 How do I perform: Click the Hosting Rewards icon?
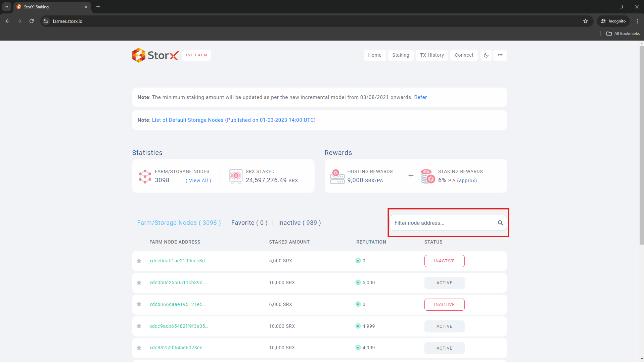(337, 176)
